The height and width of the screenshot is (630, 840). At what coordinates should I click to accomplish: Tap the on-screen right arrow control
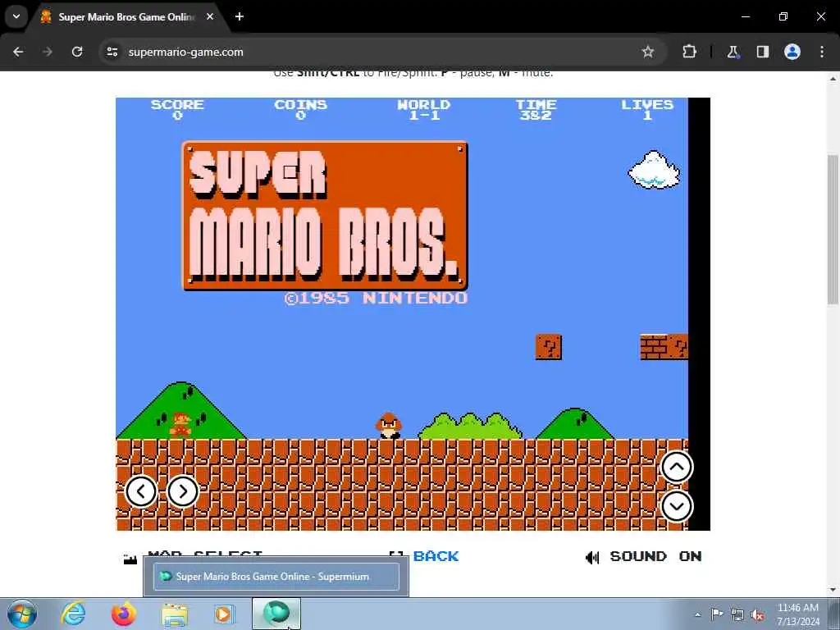coord(183,491)
